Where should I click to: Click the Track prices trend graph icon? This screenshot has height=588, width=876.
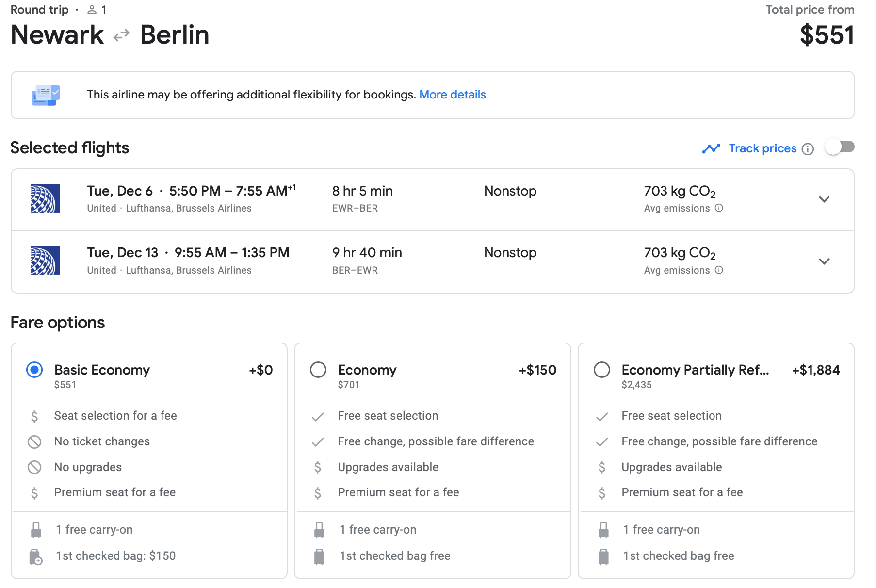[x=711, y=148]
